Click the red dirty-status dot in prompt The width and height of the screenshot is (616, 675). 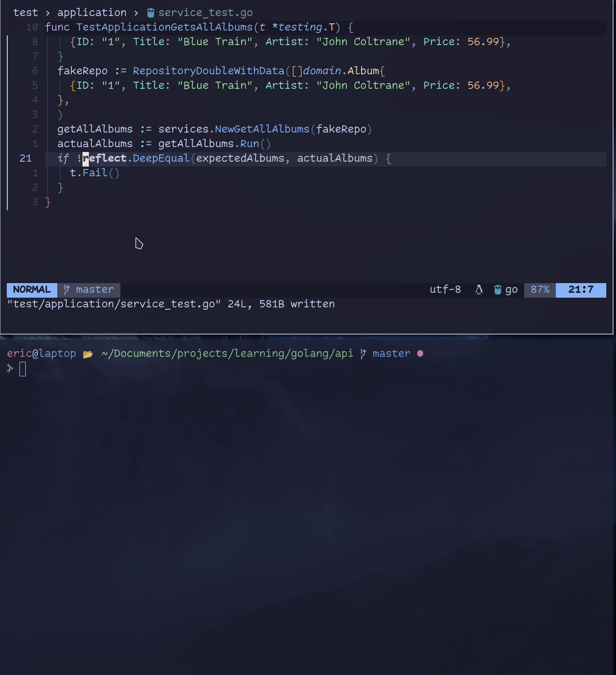[420, 354]
